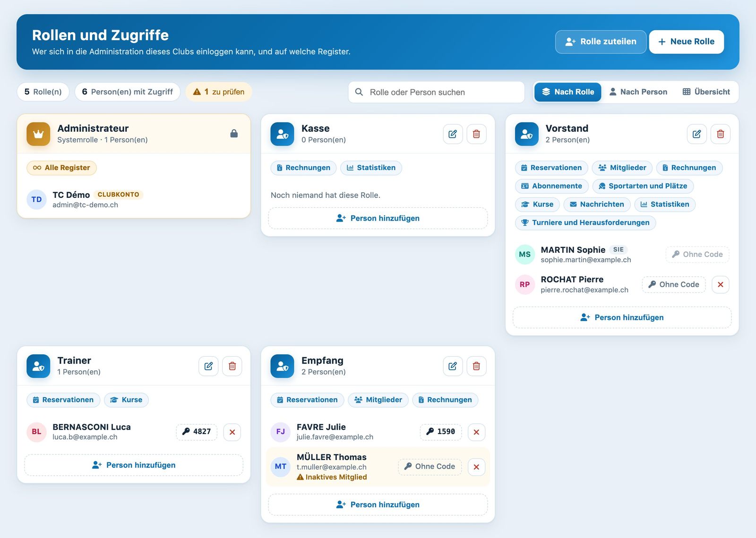Add a person to the Vorstand role
Viewport: 756px width, 538px height.
coord(622,317)
